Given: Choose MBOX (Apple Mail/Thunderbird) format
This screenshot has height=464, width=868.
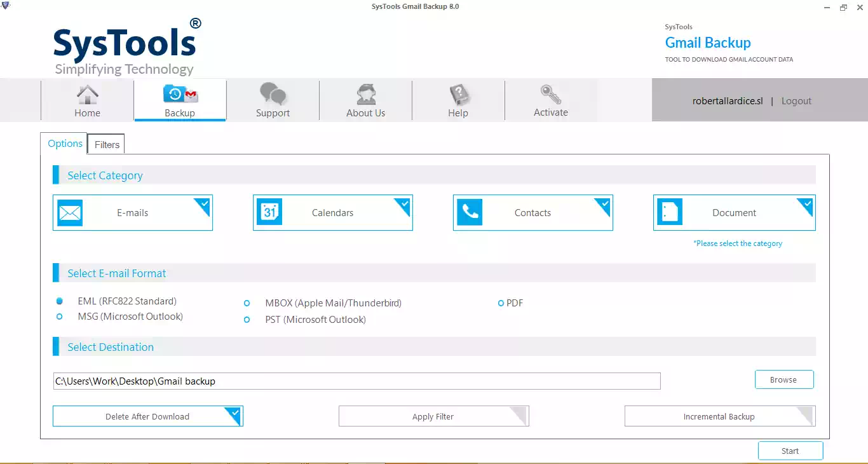Looking at the screenshot, I should [x=247, y=304].
